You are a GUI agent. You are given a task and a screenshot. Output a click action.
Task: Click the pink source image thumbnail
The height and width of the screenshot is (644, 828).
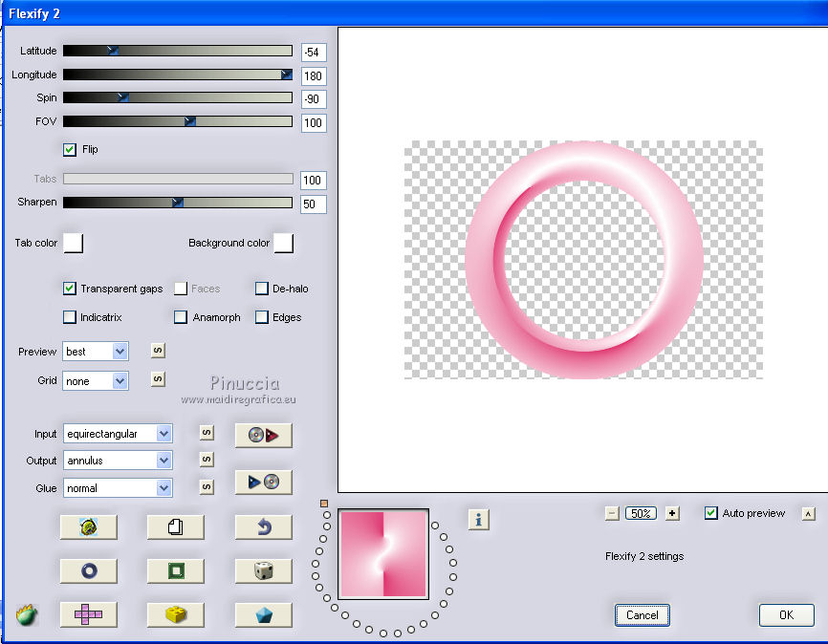click(x=383, y=554)
